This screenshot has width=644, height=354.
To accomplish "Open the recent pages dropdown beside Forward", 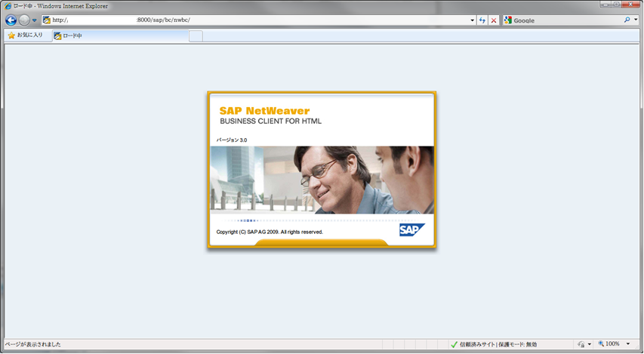I will coord(35,20).
